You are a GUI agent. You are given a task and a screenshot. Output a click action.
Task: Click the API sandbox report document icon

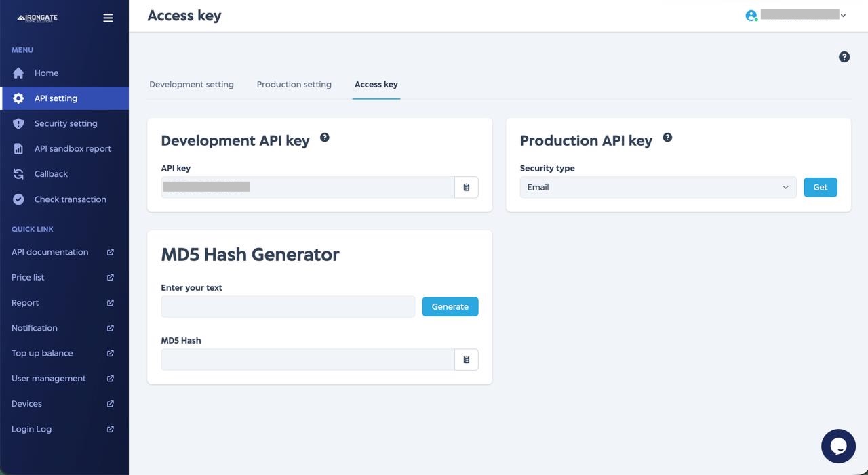point(18,148)
